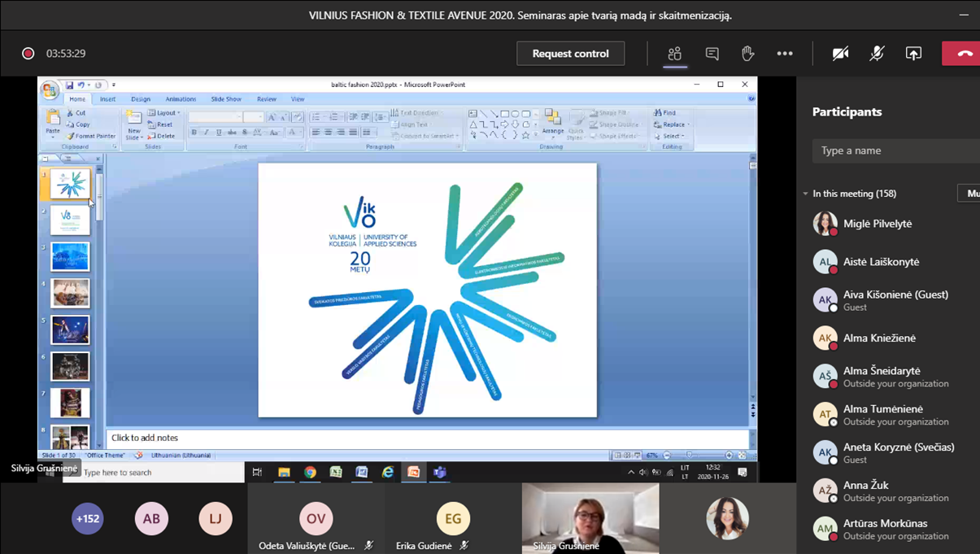The height and width of the screenshot is (554, 980).
Task: Click the AB participant avatar
Action: (151, 518)
